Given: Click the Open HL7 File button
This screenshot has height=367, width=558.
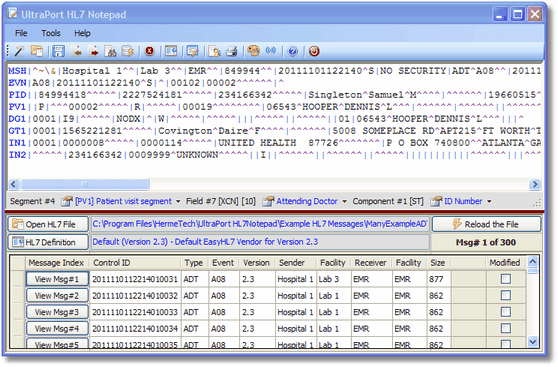Looking at the screenshot, I should coord(48,224).
